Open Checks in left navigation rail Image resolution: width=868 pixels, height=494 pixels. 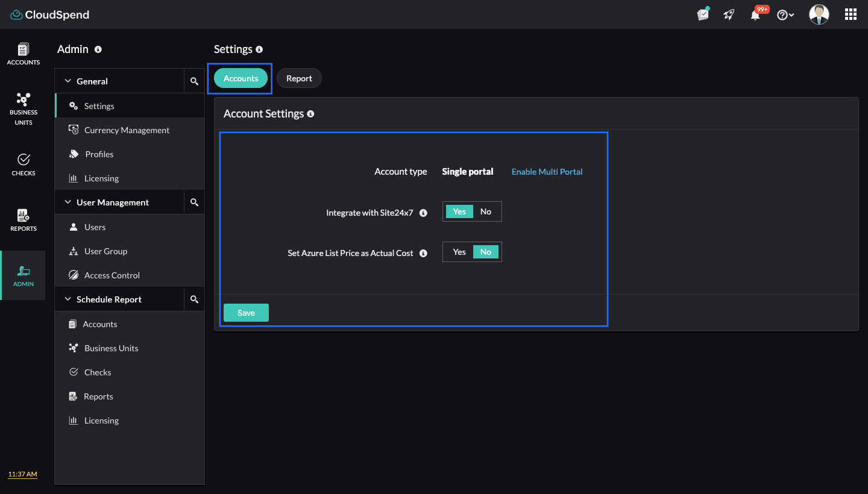tap(24, 164)
